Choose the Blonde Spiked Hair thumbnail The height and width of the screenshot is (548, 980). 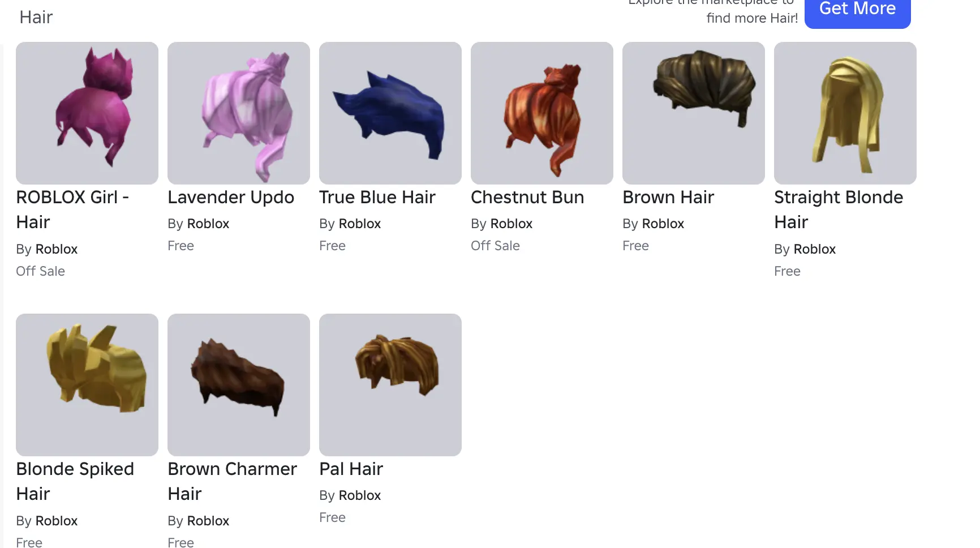pyautogui.click(x=87, y=385)
